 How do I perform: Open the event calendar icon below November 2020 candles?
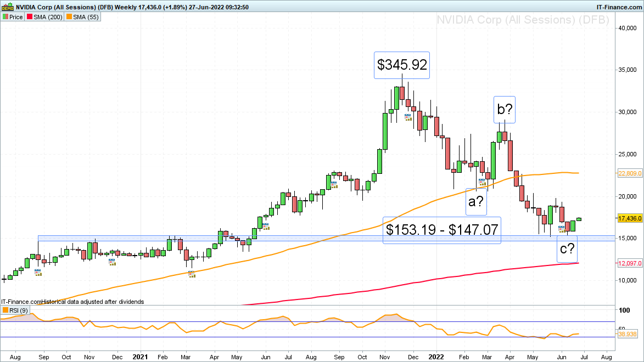tap(112, 262)
